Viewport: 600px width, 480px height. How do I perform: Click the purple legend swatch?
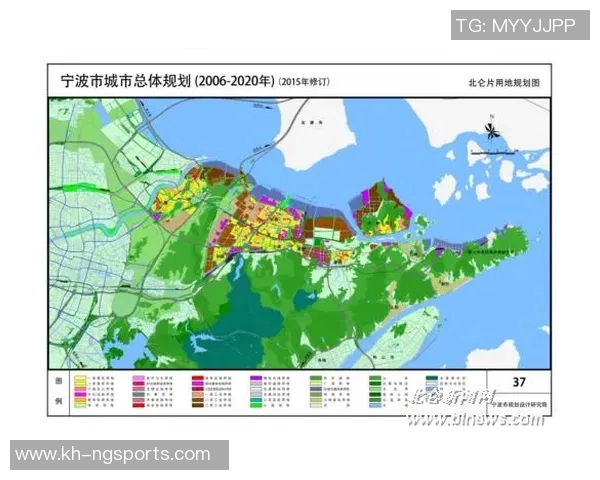[256, 379]
